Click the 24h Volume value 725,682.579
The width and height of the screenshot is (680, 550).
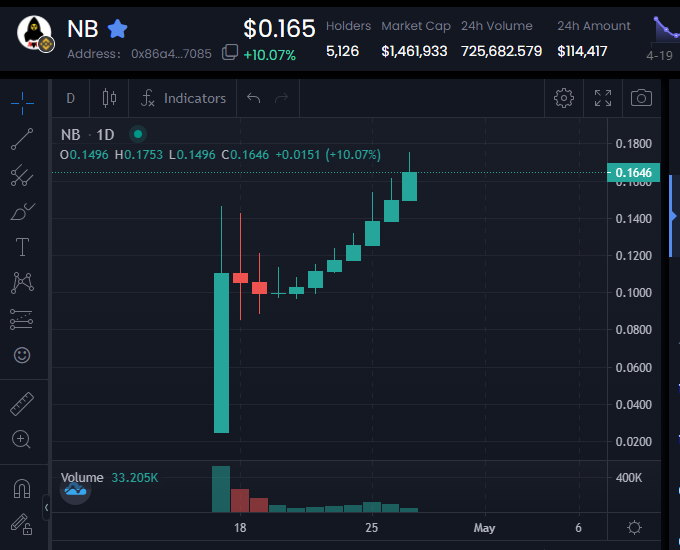(501, 51)
